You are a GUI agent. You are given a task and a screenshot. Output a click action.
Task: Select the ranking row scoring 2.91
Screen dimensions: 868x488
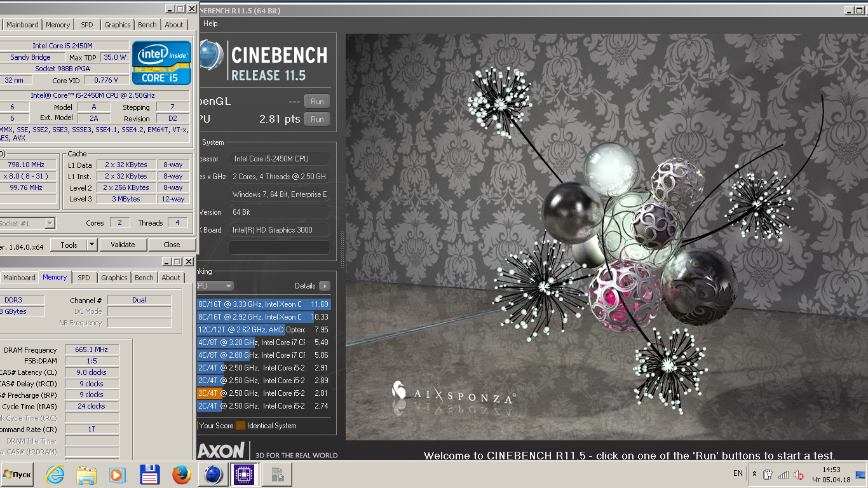(264, 368)
